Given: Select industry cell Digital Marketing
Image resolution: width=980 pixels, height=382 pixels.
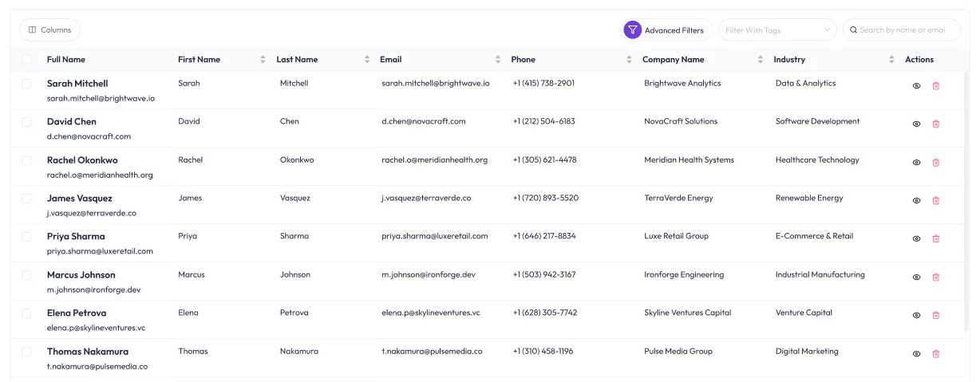Looking at the screenshot, I should (x=807, y=352).
